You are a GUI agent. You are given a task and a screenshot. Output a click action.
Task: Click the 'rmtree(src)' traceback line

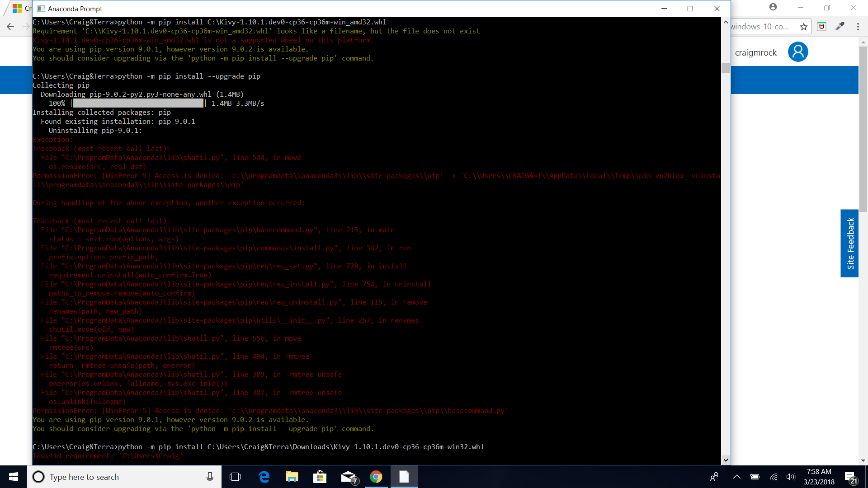[71, 347]
